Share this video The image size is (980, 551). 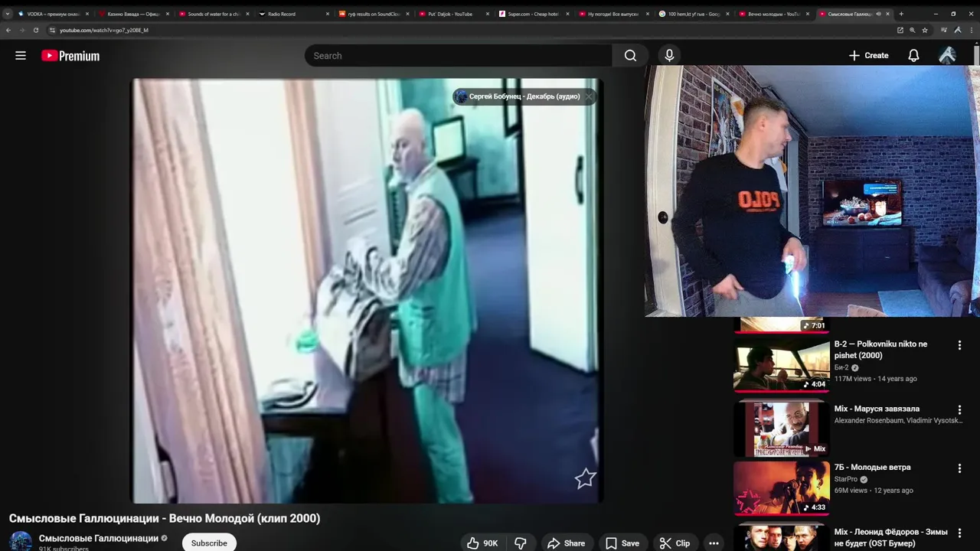point(566,543)
